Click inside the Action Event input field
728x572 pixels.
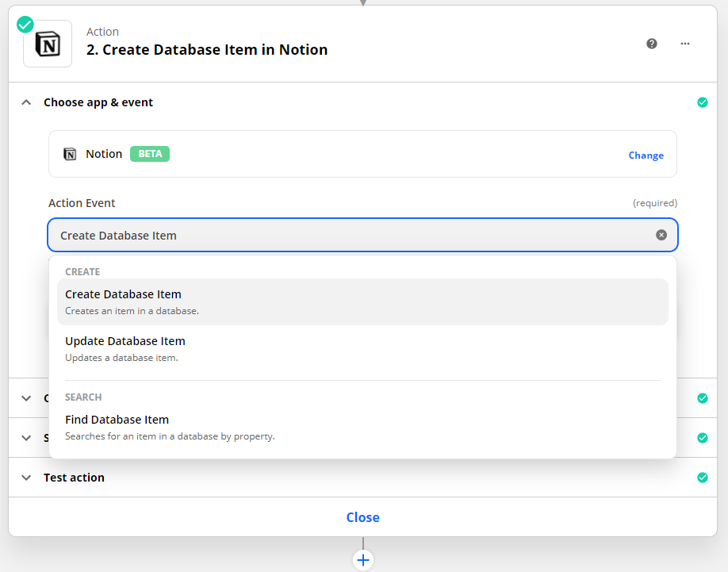click(x=349, y=236)
